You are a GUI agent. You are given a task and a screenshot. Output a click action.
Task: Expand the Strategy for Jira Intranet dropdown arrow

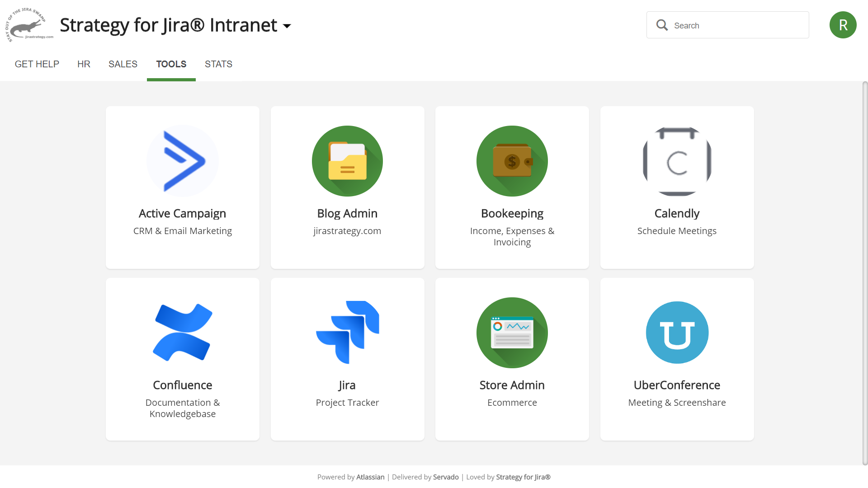click(287, 26)
